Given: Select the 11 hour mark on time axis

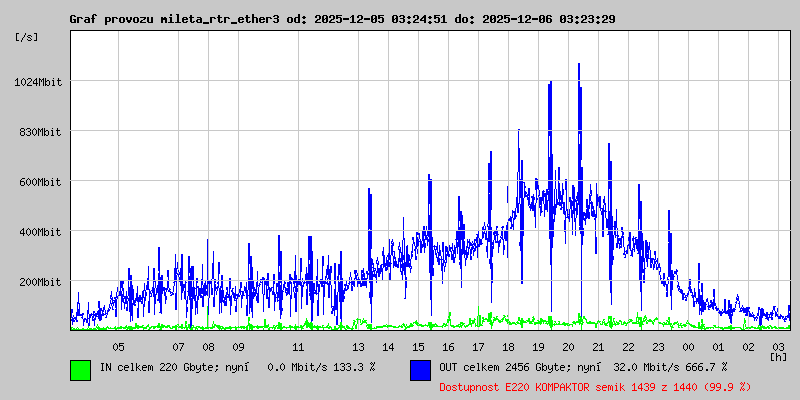Looking at the screenshot, I should tap(298, 347).
